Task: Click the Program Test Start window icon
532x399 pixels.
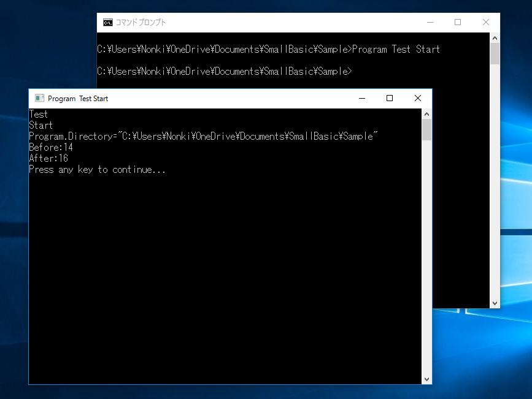Action: point(40,98)
